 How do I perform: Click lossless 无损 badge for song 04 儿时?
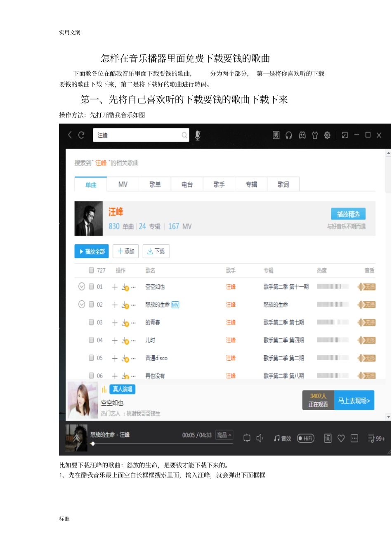[x=366, y=340]
